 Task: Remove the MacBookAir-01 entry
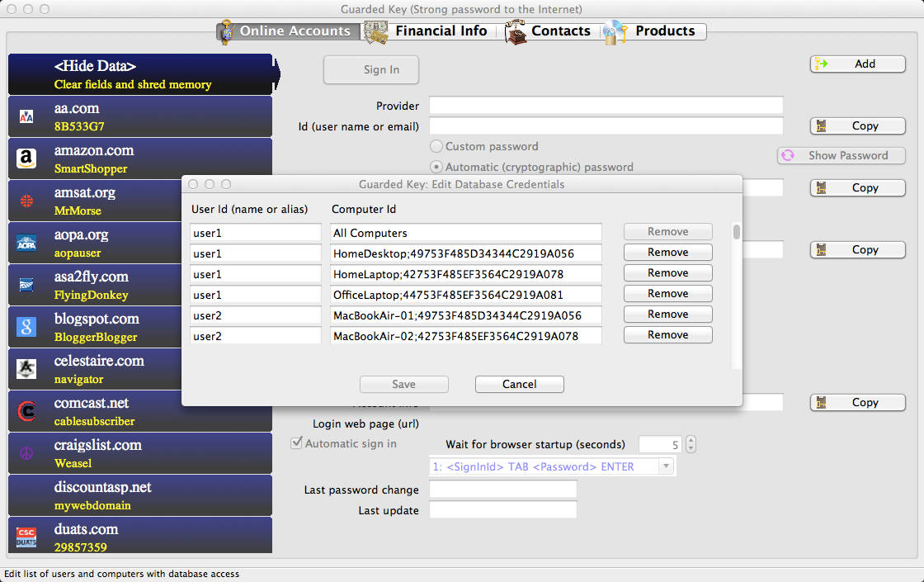(x=667, y=315)
